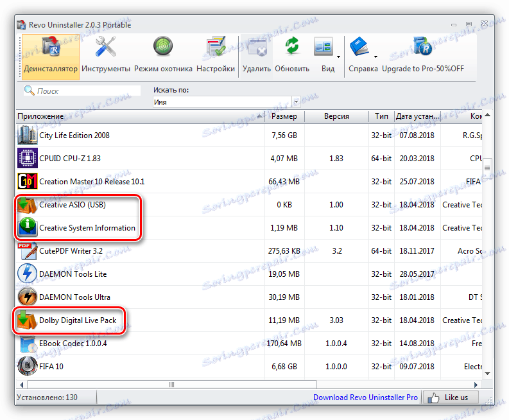The image size is (509, 420).
Task: Select the EBook Codec 1.0.0.4 icon
Action: click(27, 344)
